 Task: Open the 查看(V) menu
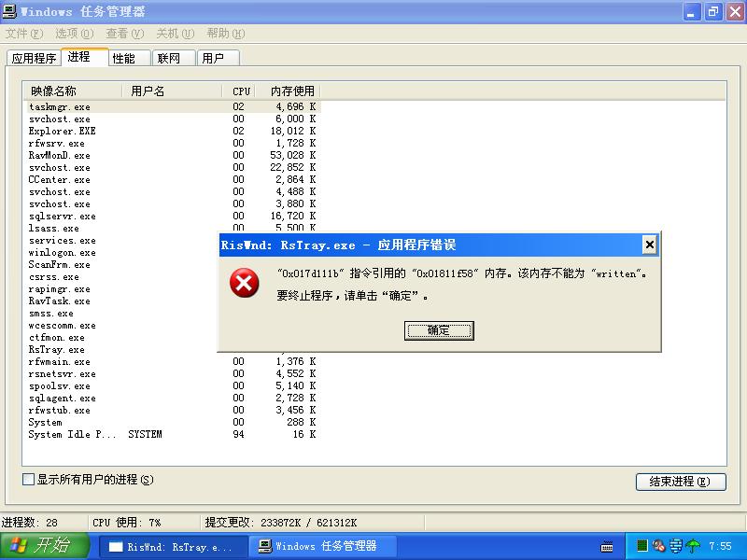[124, 34]
